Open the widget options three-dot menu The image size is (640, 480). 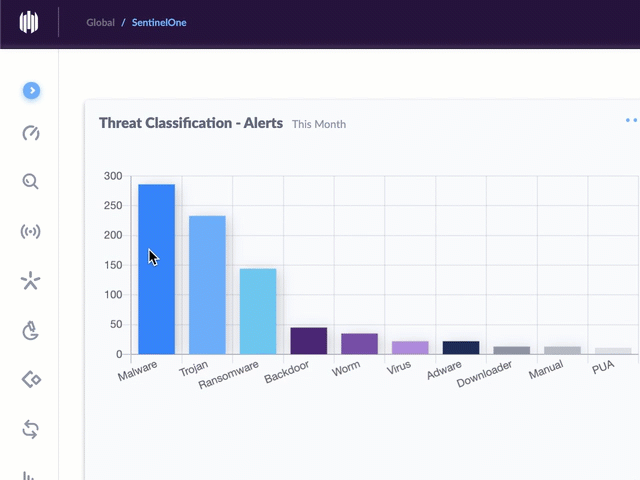(x=631, y=120)
